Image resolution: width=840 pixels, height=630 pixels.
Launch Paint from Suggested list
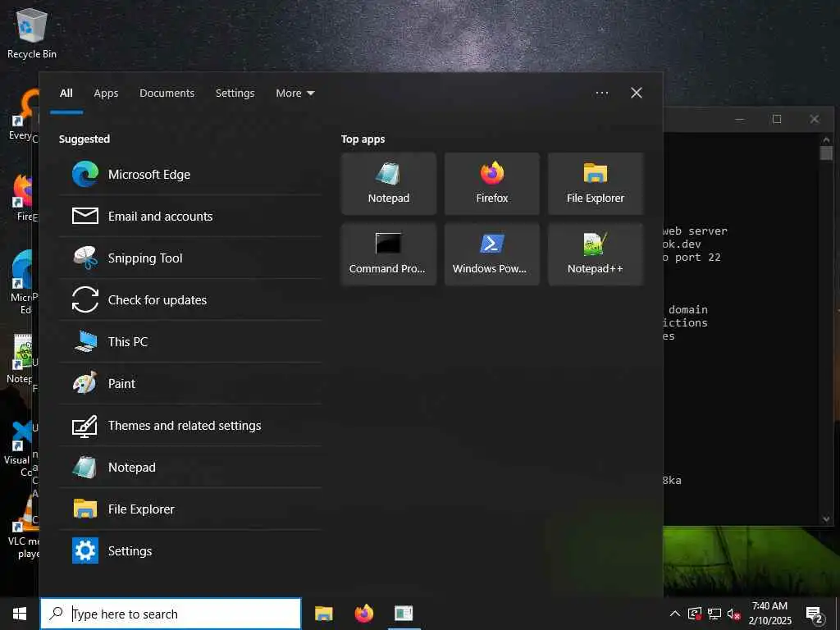[x=190, y=383]
